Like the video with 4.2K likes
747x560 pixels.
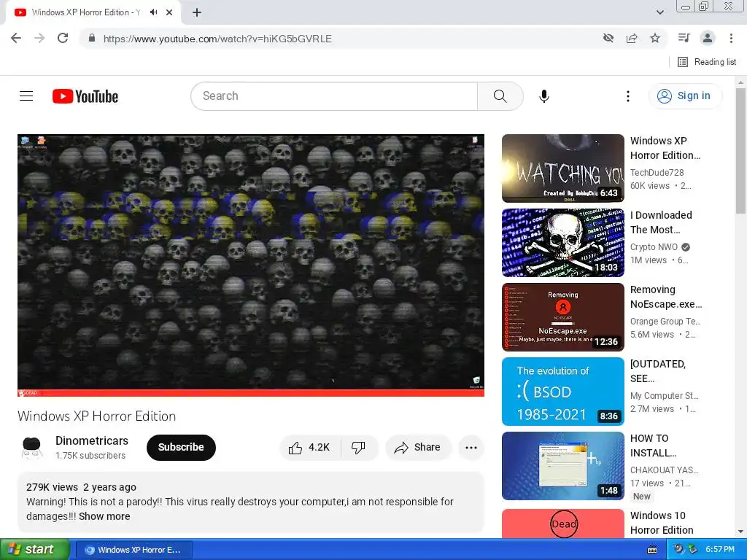[x=309, y=447]
